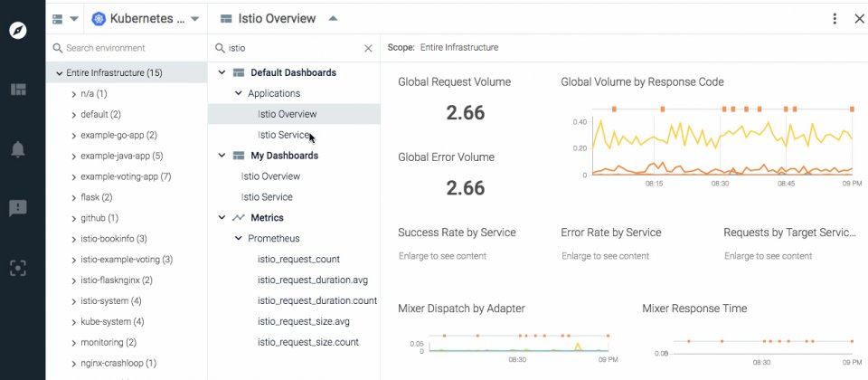Expand the kube-system (4) namespace
Image resolution: width=868 pixels, height=380 pixels.
(73, 322)
